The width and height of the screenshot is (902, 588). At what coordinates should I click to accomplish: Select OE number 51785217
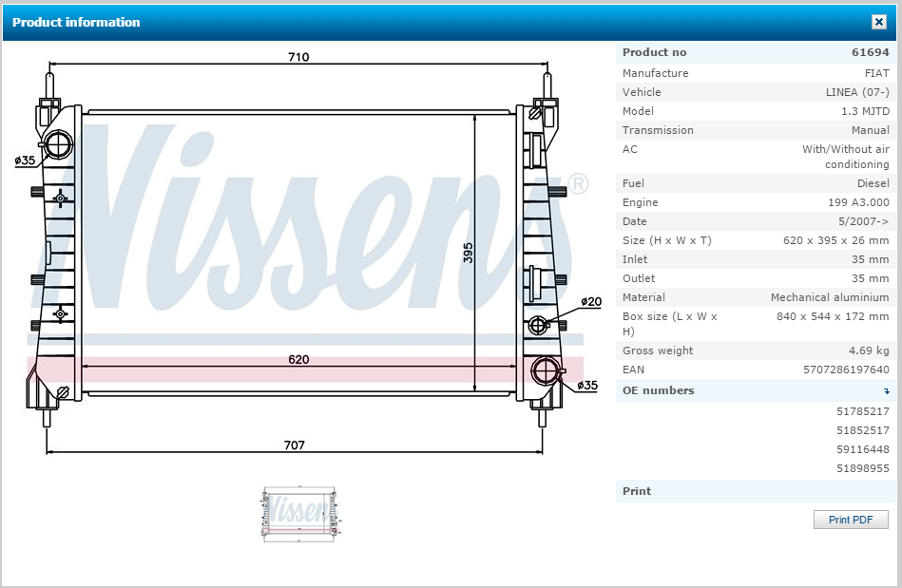coord(862,411)
